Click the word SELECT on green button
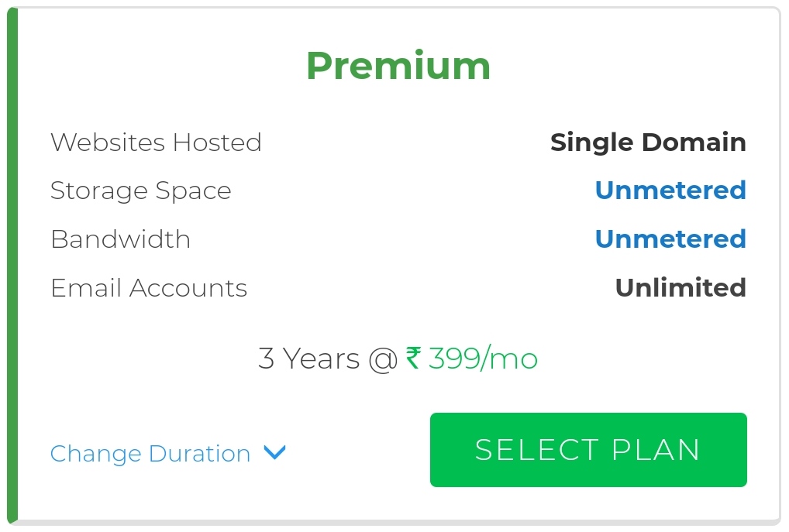The width and height of the screenshot is (789, 532). (537, 450)
